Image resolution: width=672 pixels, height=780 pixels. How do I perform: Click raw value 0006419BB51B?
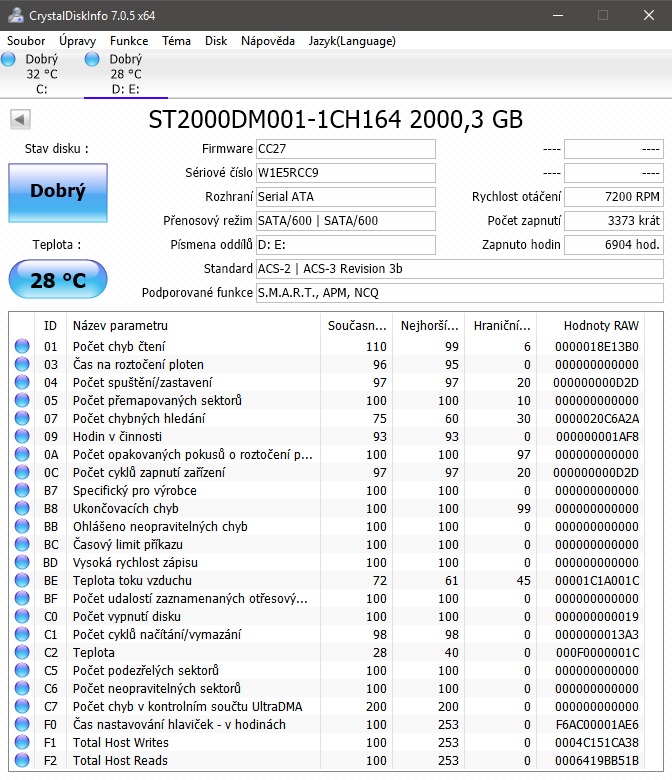(x=597, y=761)
